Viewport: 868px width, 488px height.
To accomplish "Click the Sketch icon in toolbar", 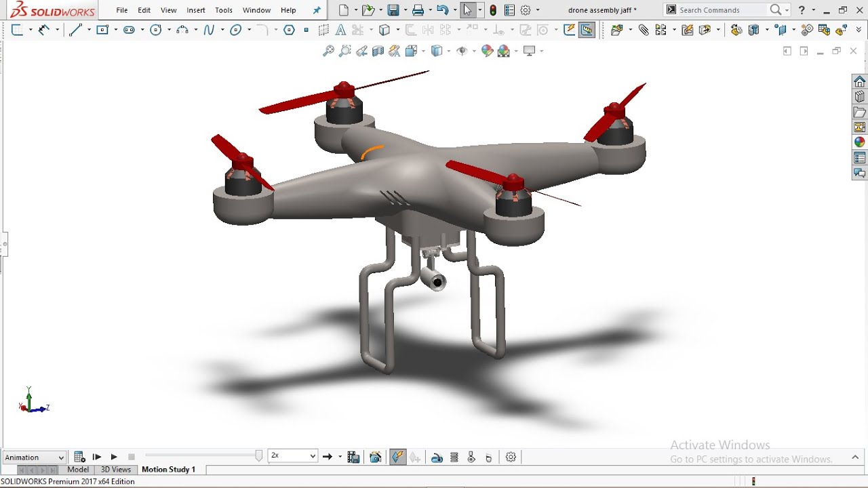I will pos(18,30).
